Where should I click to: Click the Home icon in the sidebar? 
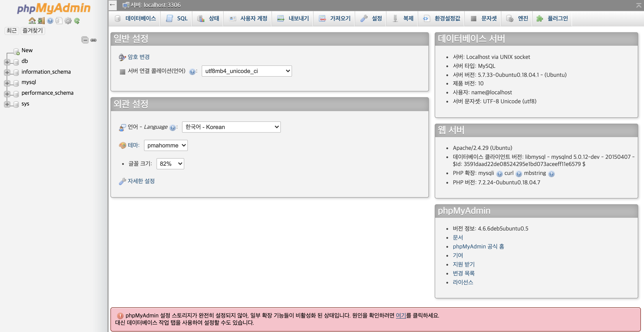[x=32, y=21]
